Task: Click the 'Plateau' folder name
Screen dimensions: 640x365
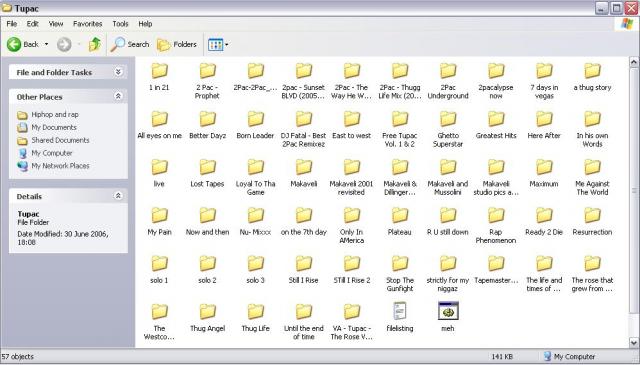Action: 400,232
